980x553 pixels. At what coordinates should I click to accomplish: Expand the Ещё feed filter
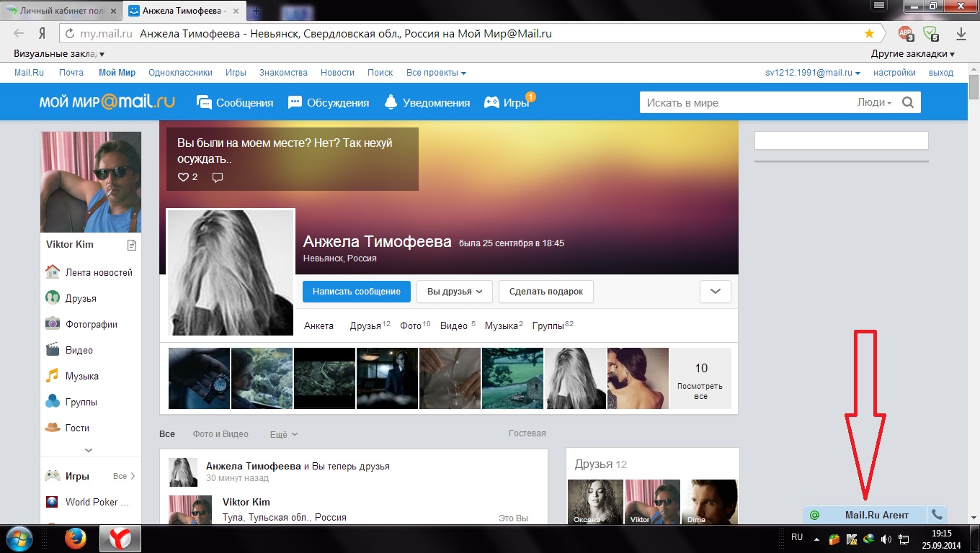(x=283, y=434)
